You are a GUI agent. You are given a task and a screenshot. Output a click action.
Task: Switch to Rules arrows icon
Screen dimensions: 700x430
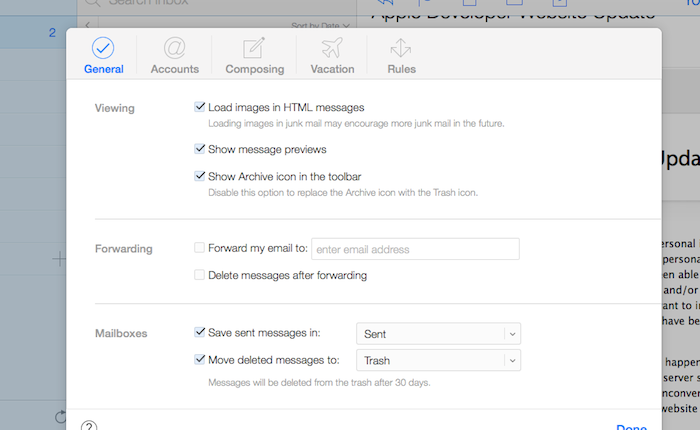point(401,47)
